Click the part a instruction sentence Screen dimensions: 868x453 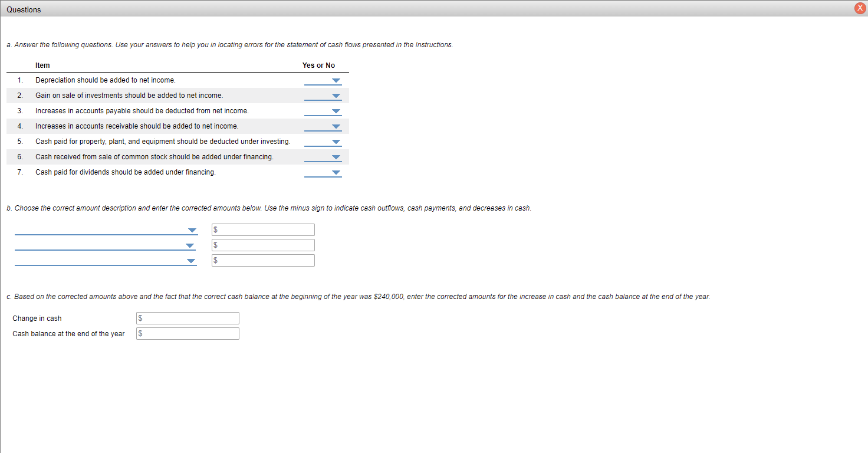[x=230, y=45]
